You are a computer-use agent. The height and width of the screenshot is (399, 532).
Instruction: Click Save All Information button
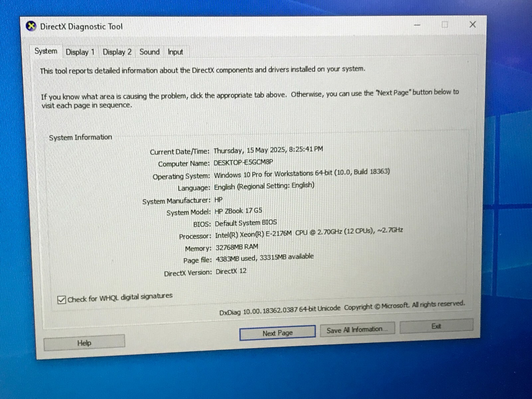pos(357,330)
